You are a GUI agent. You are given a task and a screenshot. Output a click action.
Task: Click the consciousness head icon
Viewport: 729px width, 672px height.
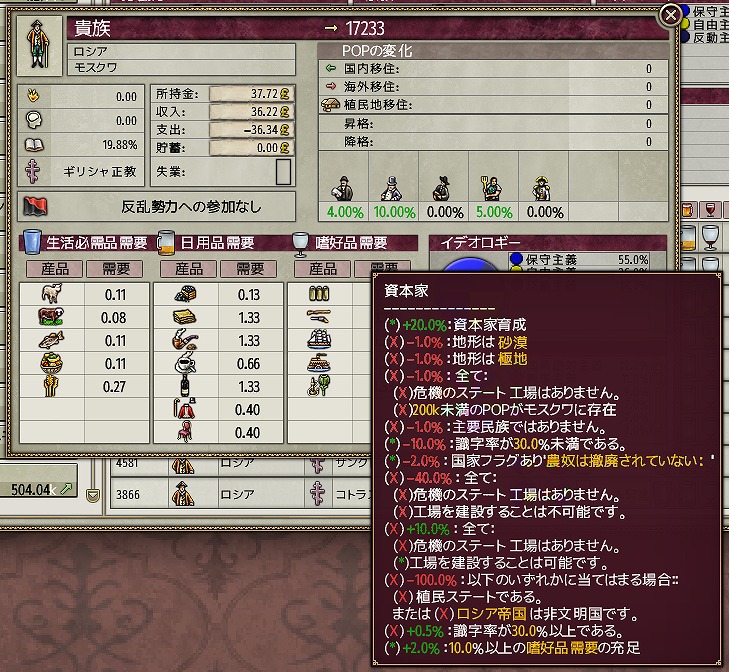coord(34,120)
